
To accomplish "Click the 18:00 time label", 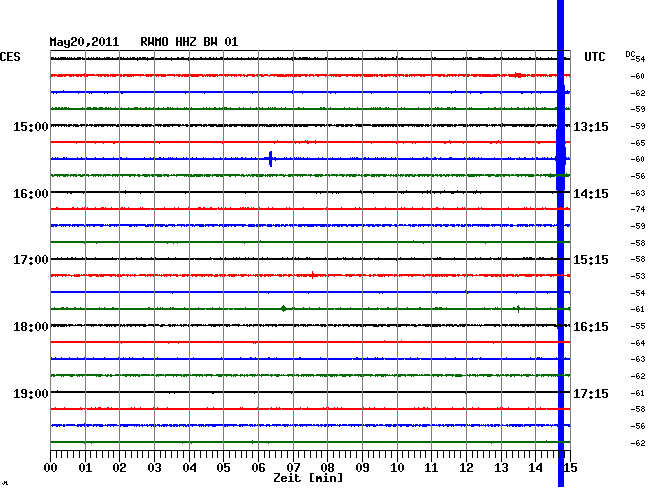I will click(31, 327).
